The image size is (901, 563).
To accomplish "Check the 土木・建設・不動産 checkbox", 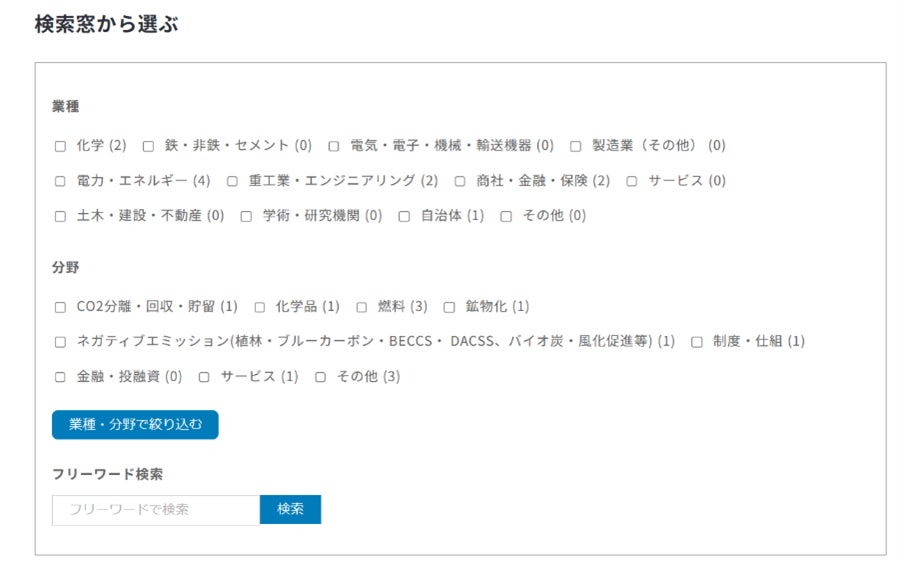I will tap(60, 216).
